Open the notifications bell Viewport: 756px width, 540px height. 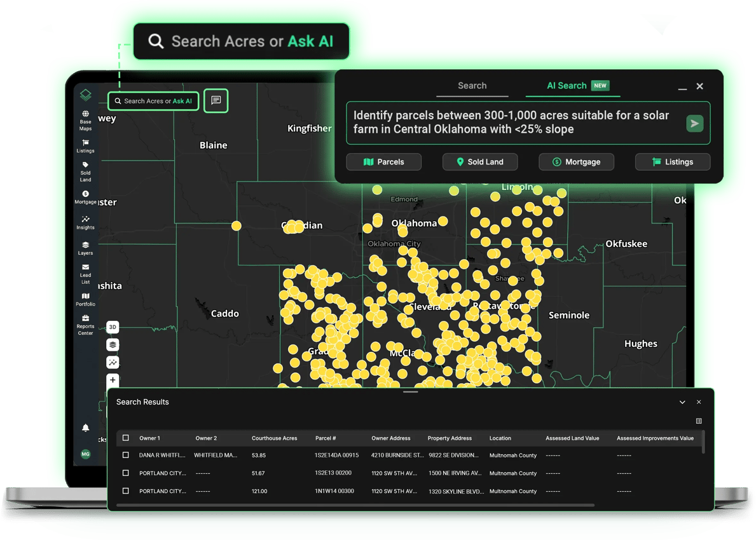click(85, 428)
